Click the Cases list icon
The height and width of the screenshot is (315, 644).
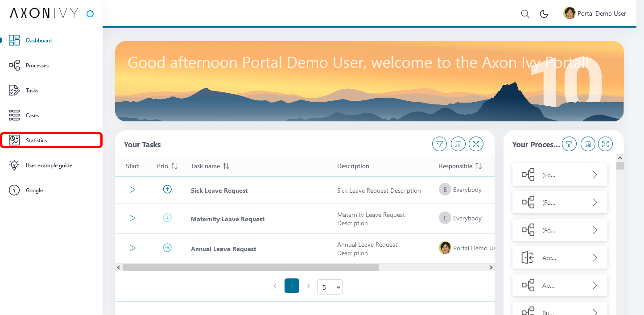point(14,115)
